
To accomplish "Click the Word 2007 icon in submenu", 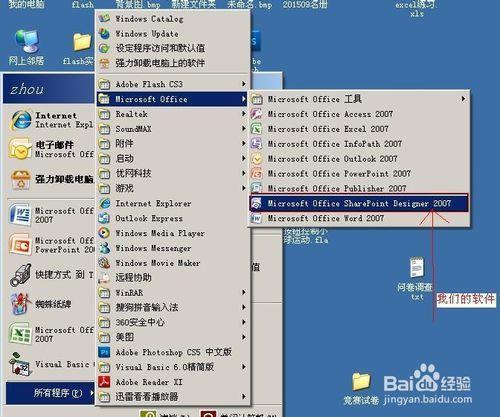I will tap(256, 218).
